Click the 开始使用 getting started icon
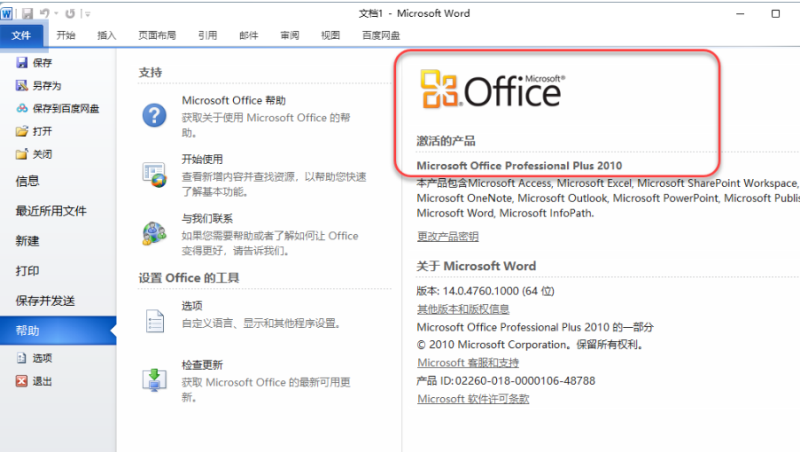This screenshot has height=452, width=800. (x=154, y=175)
